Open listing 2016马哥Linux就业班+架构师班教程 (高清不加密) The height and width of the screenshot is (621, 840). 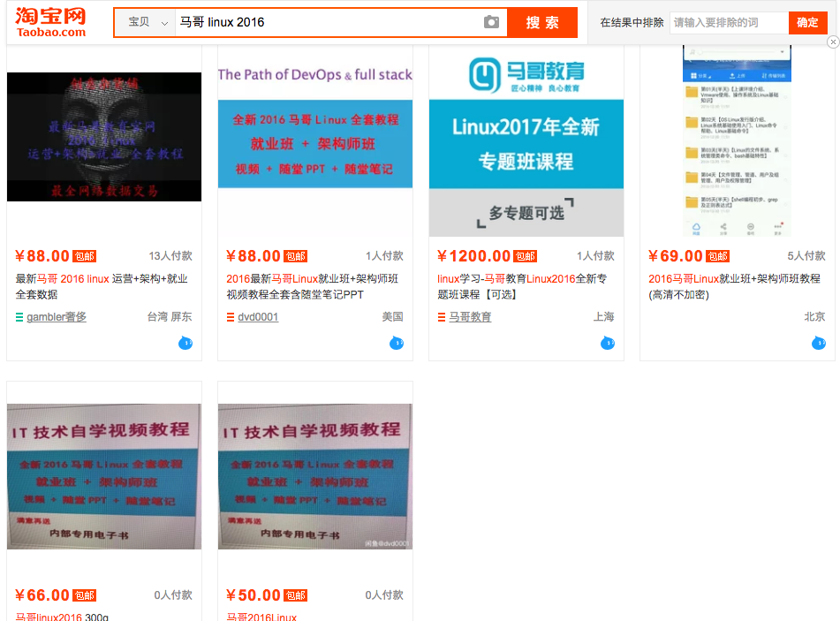[735, 287]
